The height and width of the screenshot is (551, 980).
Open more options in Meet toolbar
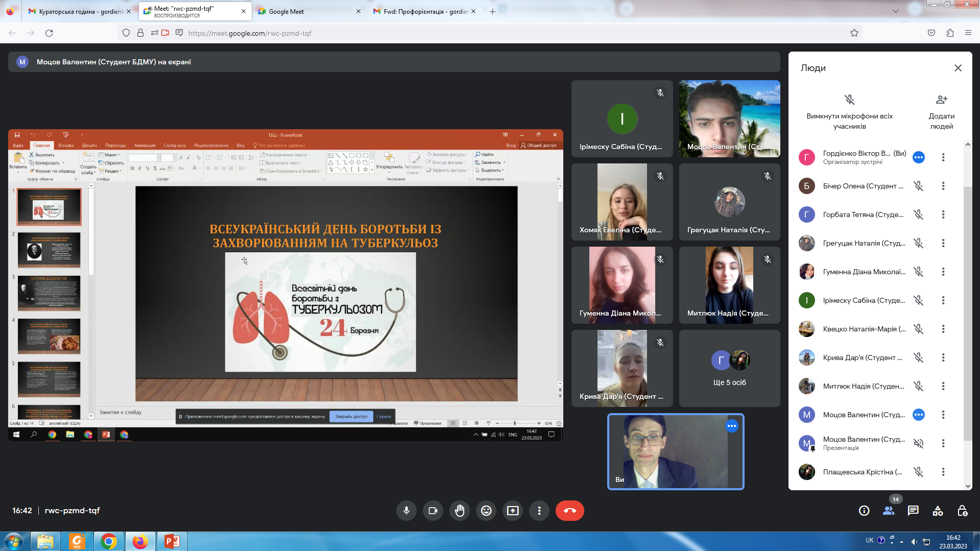point(539,511)
